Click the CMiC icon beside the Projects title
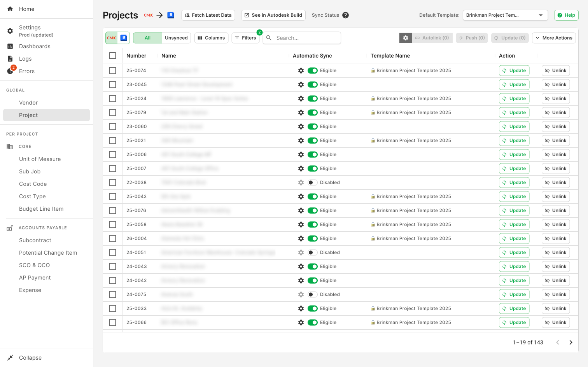 [x=148, y=15]
